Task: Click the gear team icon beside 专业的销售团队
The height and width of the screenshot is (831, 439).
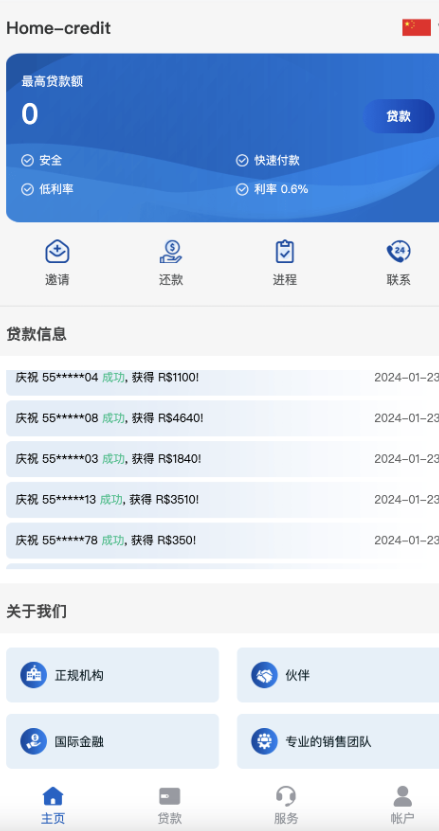Action: [264, 741]
